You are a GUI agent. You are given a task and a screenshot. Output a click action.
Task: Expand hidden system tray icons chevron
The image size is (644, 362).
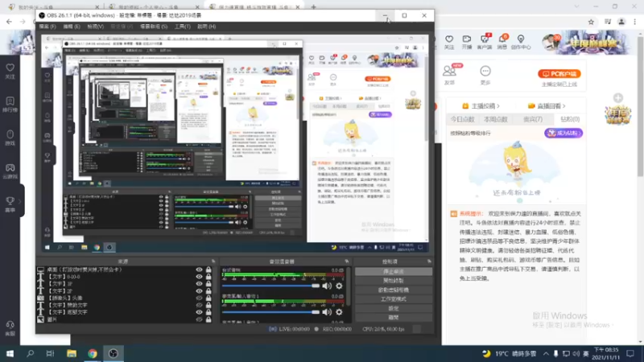point(546,353)
